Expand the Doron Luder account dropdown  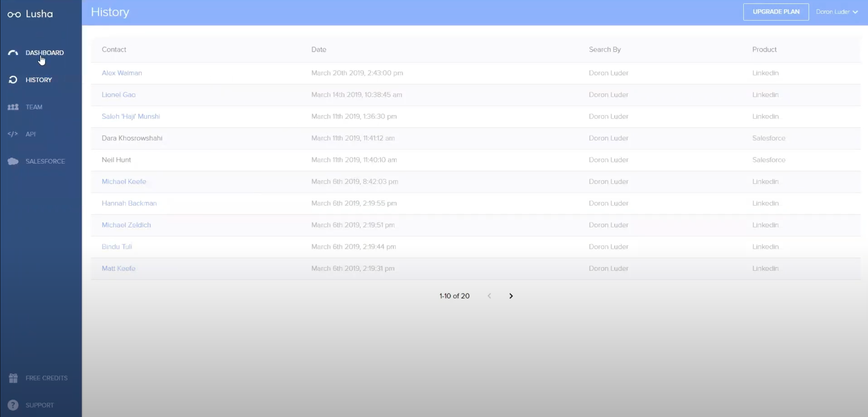click(x=837, y=12)
